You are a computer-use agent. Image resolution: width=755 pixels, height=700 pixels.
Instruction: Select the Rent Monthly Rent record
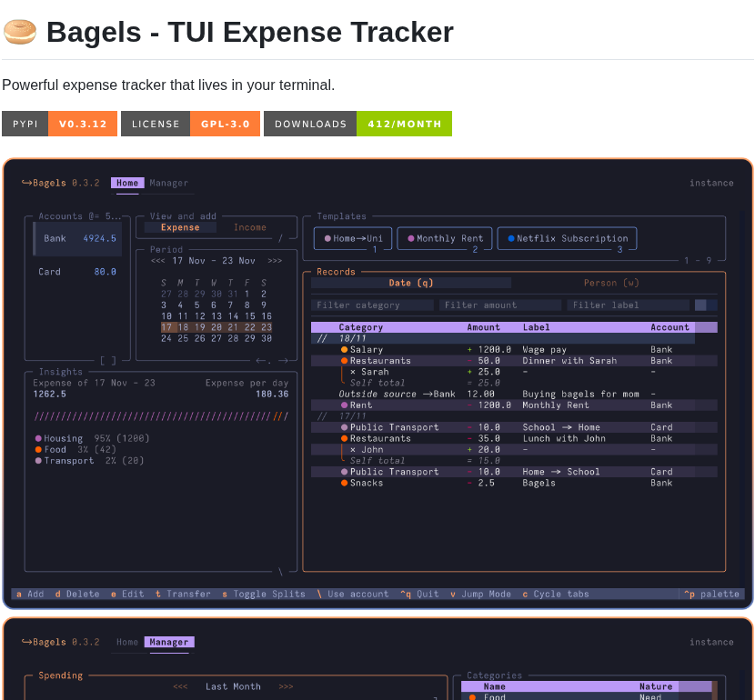[514, 405]
